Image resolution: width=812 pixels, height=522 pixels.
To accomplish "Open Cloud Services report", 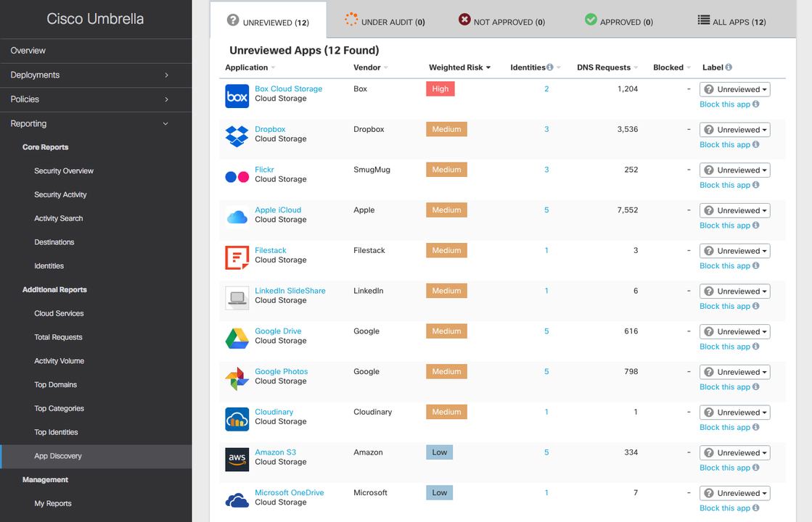I will click(59, 313).
